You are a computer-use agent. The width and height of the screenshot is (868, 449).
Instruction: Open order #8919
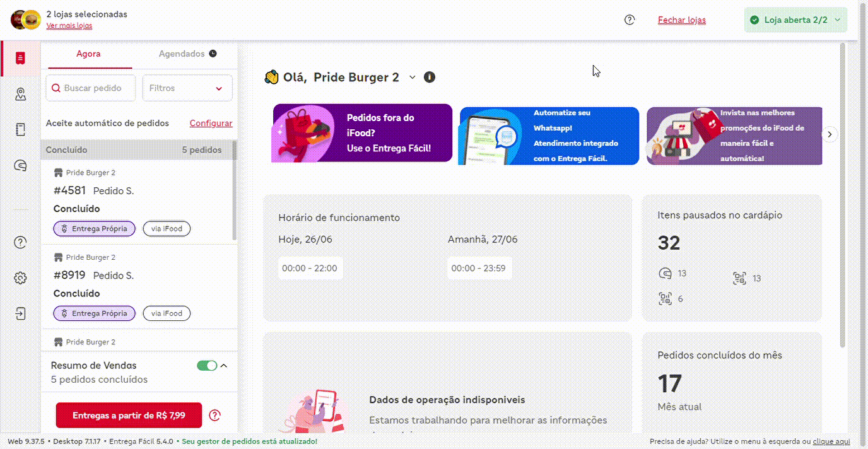click(x=137, y=286)
